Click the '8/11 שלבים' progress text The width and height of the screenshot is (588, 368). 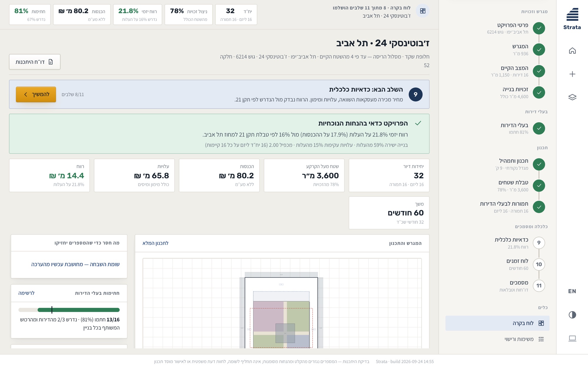point(73,95)
